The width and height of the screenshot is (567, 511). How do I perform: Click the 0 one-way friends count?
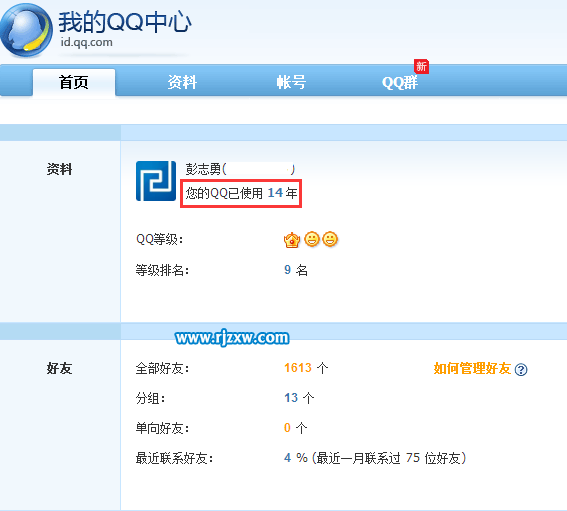pos(287,428)
